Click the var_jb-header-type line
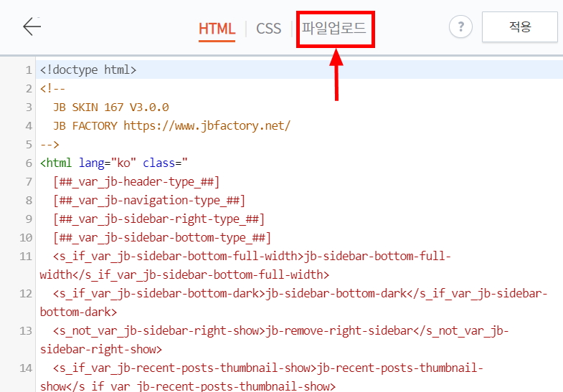The image size is (563, 392). pos(136,182)
